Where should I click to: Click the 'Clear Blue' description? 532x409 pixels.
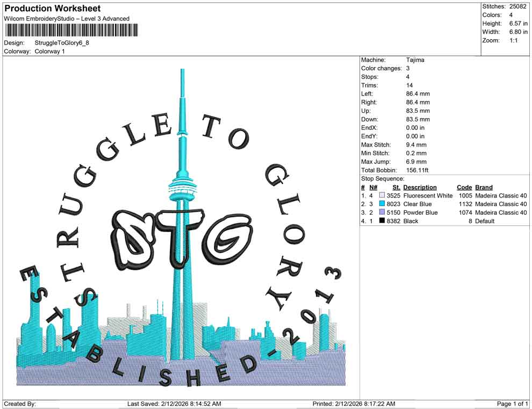(418, 204)
